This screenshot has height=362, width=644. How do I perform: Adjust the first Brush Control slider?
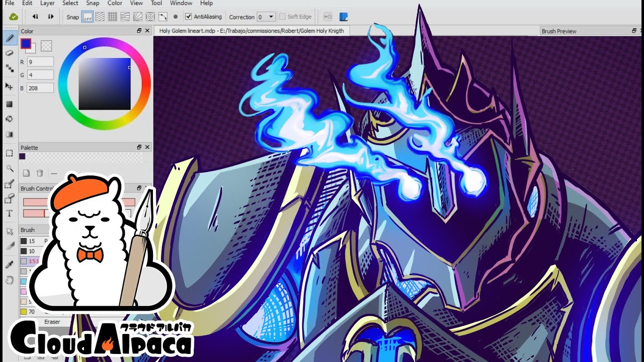click(79, 202)
